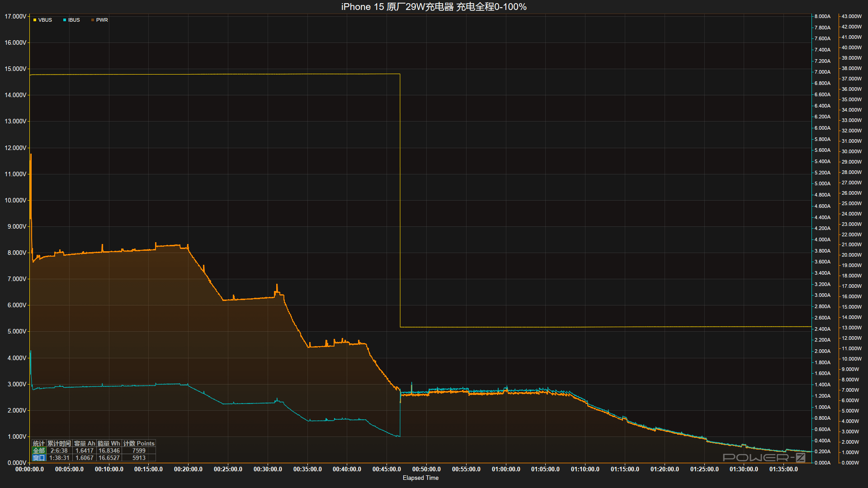
Task: Click the POWER-Z logo watermark
Action: pos(764,457)
